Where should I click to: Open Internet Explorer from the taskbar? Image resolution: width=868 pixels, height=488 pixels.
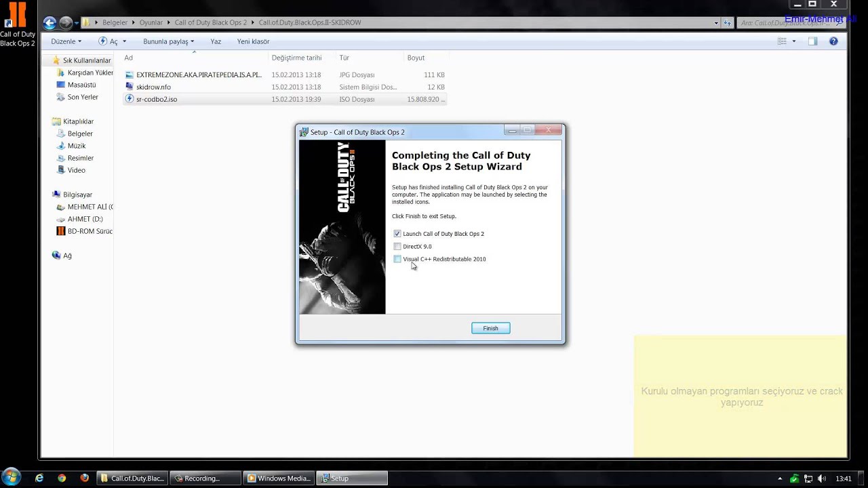pos(39,478)
